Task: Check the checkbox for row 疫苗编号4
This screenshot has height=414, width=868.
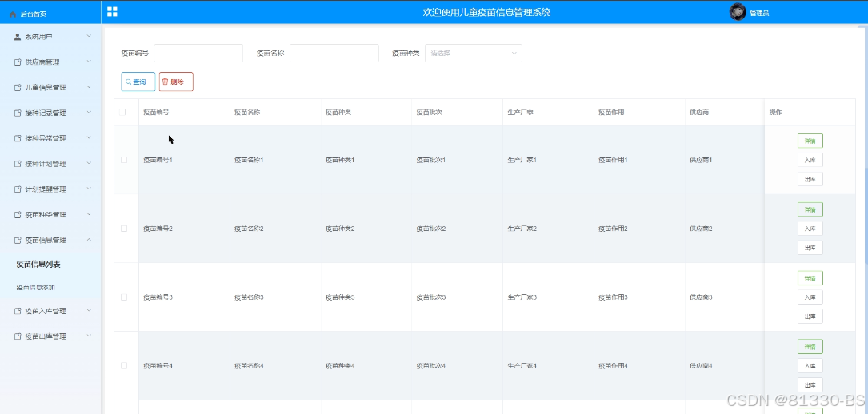Action: tap(124, 365)
